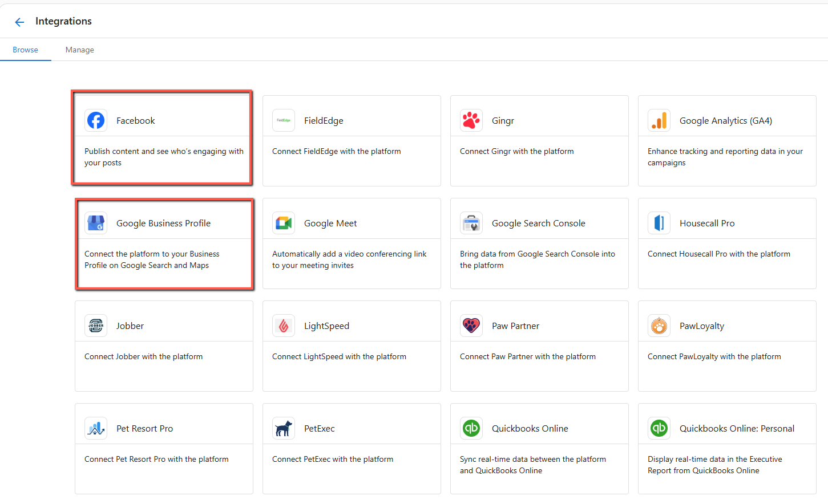Click the Google Business Profile storefront icon
The height and width of the screenshot is (504, 828).
tap(96, 223)
